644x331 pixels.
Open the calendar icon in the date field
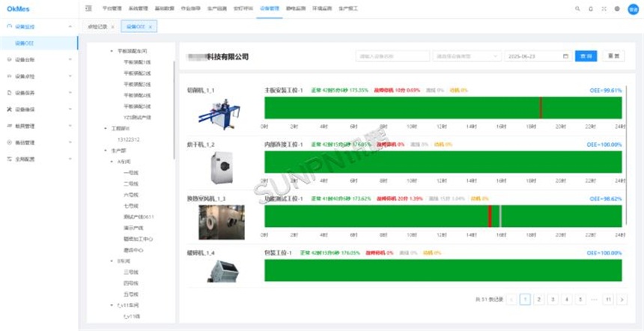[x=565, y=56]
